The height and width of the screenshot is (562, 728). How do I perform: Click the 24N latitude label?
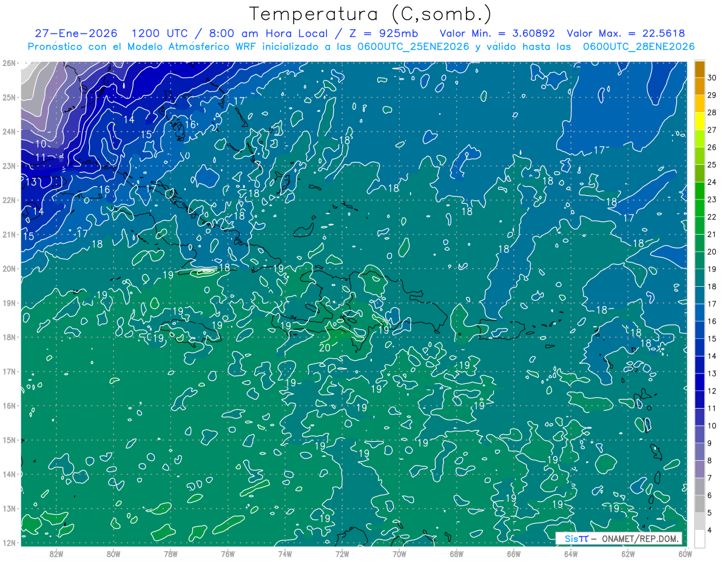point(9,131)
